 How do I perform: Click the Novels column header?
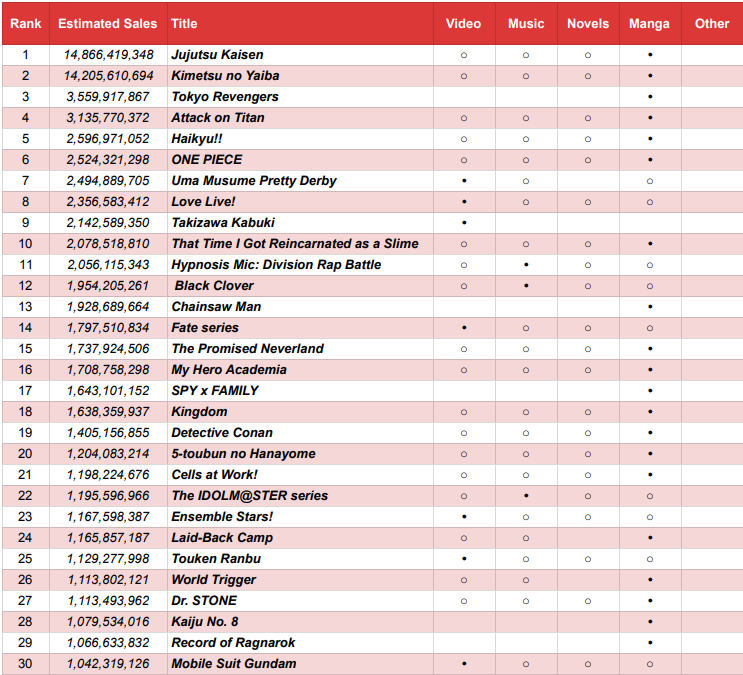pyautogui.click(x=588, y=24)
